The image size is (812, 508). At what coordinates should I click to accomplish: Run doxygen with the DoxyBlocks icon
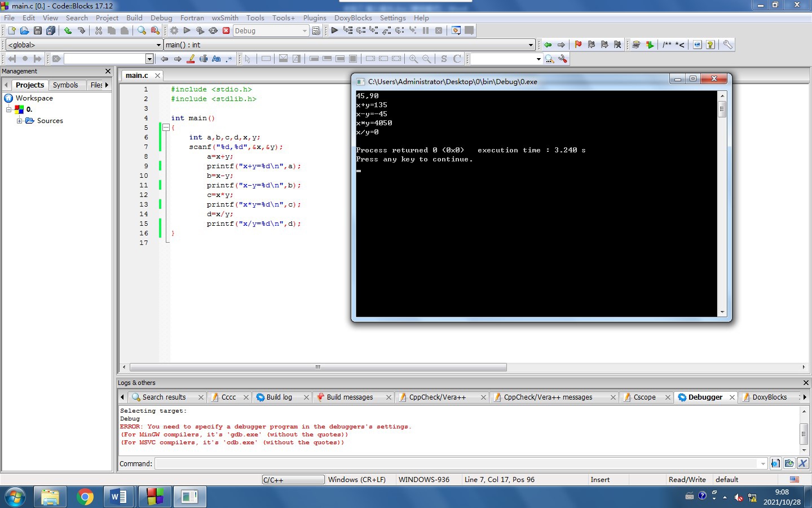coord(636,45)
